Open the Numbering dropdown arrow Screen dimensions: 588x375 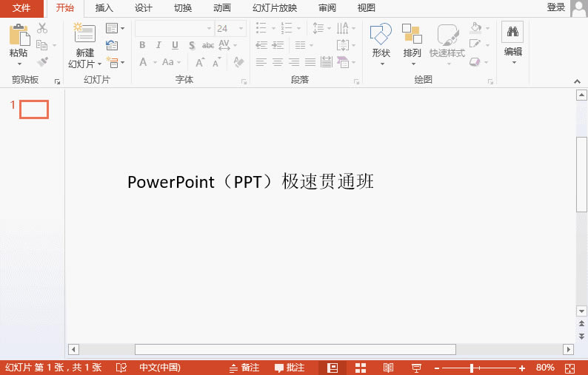(299, 28)
